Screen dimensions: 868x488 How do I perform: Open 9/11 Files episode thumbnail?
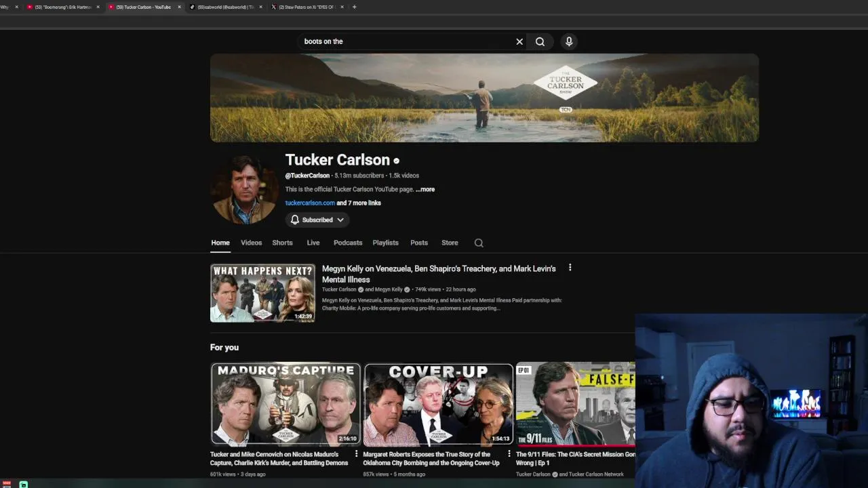pyautogui.click(x=576, y=404)
